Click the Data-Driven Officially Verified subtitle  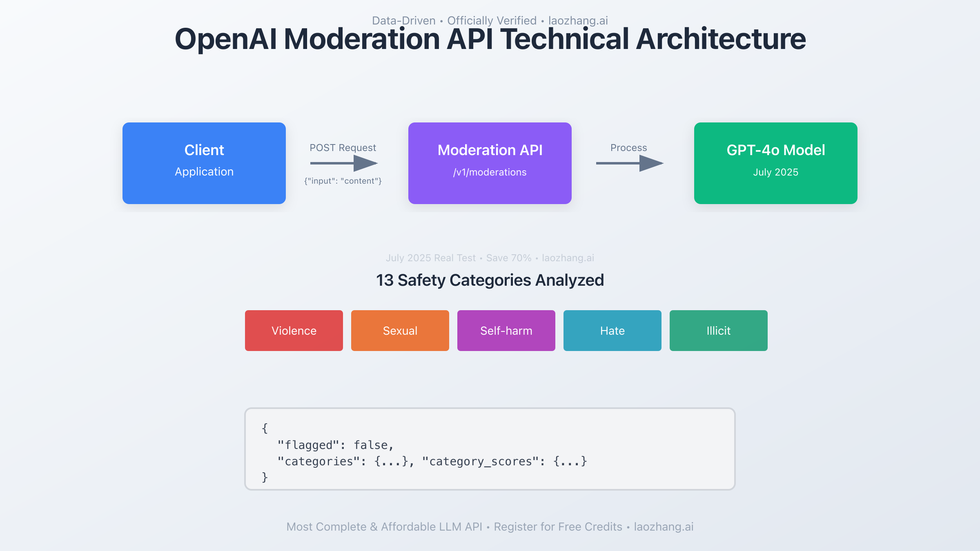(x=490, y=20)
